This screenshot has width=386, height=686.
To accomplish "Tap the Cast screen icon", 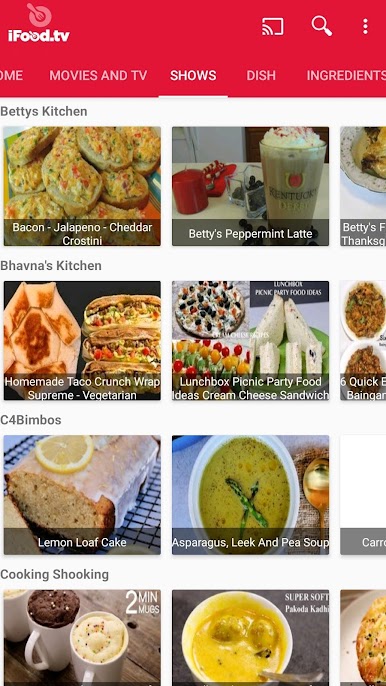I will point(273,27).
